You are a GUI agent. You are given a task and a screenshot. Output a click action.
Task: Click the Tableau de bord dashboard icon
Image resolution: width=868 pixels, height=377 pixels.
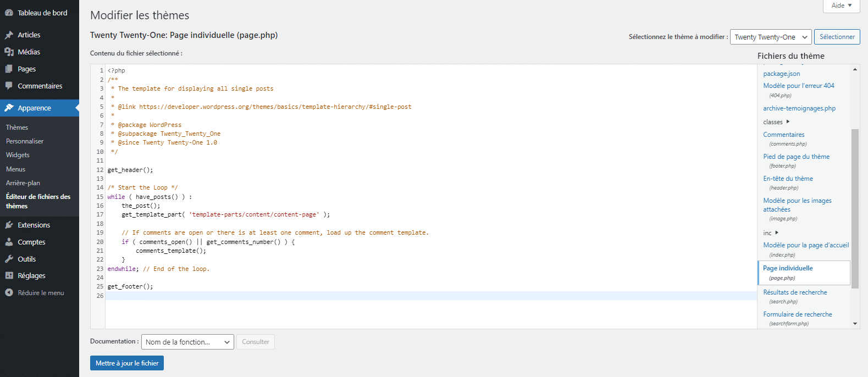tap(9, 13)
